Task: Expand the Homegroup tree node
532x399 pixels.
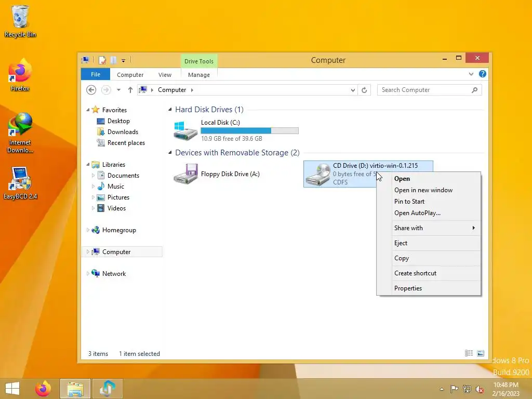Action: [x=88, y=230]
